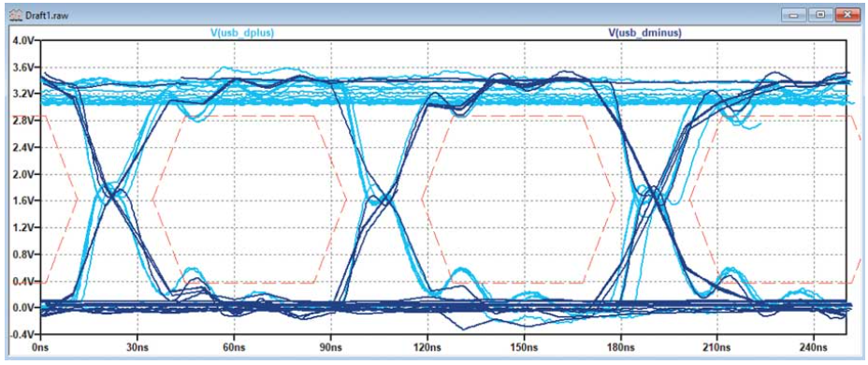Click the 4.0V vertical axis label
Screen dimensions: 868x365
24,40
